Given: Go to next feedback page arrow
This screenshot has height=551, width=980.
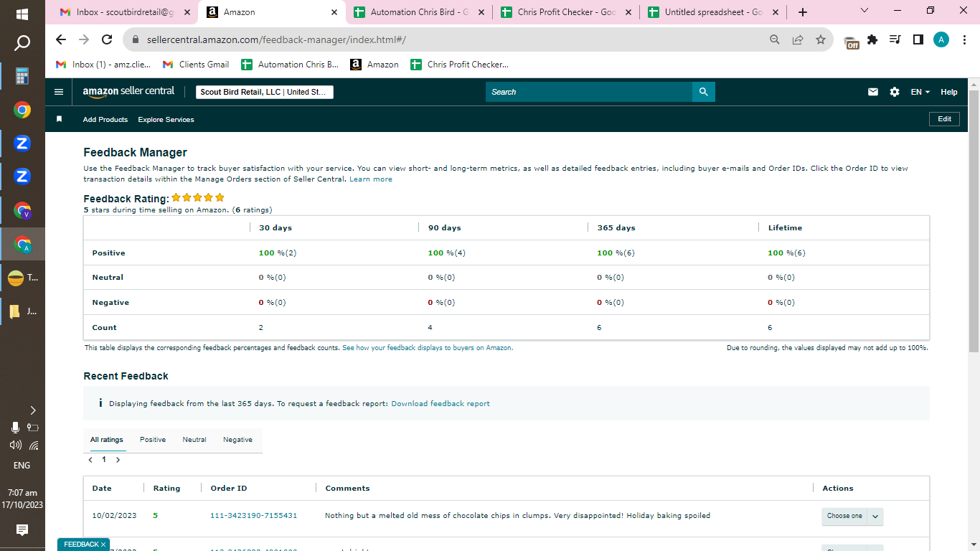Looking at the screenshot, I should [118, 460].
